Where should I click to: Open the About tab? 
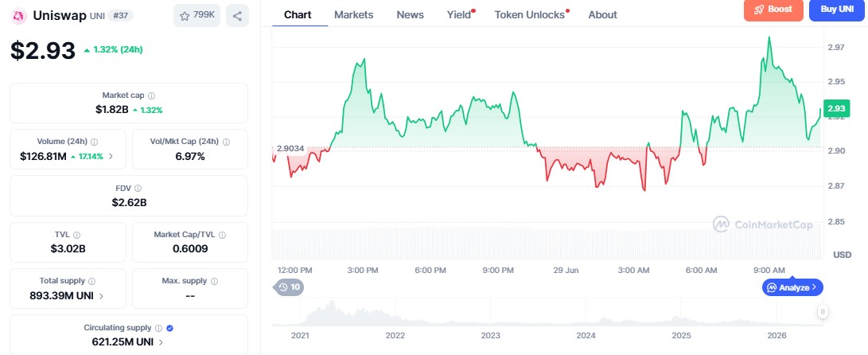(x=602, y=15)
